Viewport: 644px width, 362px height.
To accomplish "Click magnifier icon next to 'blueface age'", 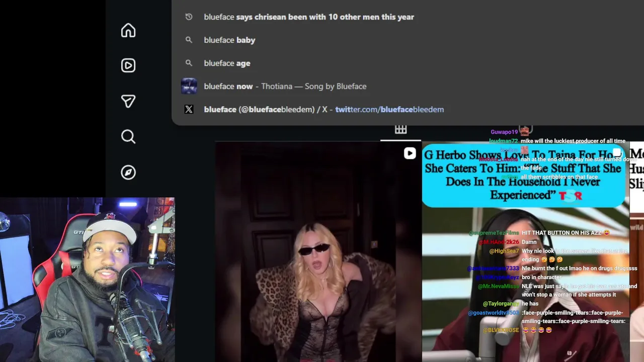I will point(189,63).
